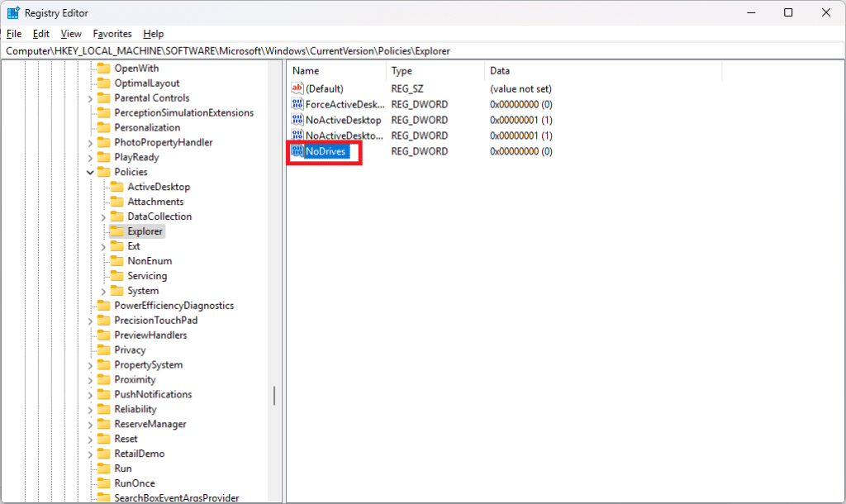The width and height of the screenshot is (846, 504).
Task: Click the PreviewHandlers folder icon
Action: (x=103, y=335)
